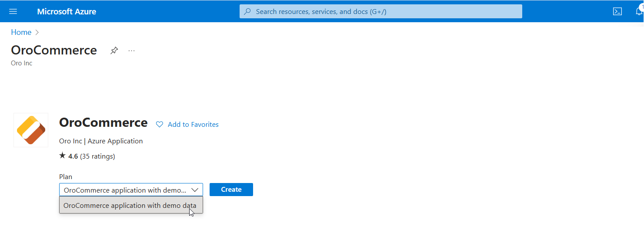Image resolution: width=644 pixels, height=234 pixels.
Task: Click the search resources input box
Action: [x=383, y=12]
